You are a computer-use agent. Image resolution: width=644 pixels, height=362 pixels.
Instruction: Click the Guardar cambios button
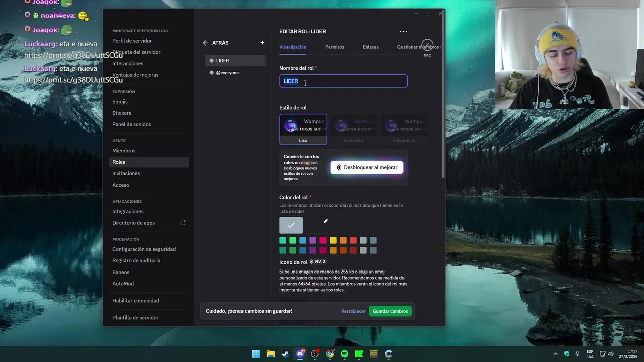coord(390,311)
